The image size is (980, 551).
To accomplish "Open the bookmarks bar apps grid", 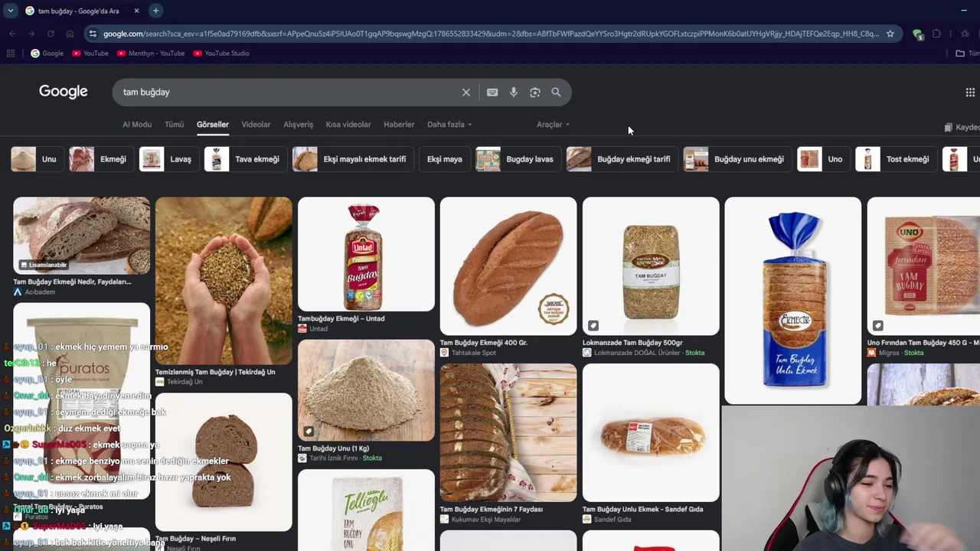I will pos(11,54).
